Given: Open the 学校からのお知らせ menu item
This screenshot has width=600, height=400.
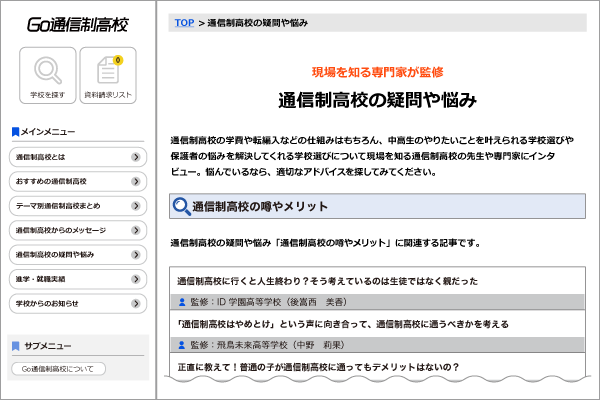Looking at the screenshot, I should tap(78, 304).
